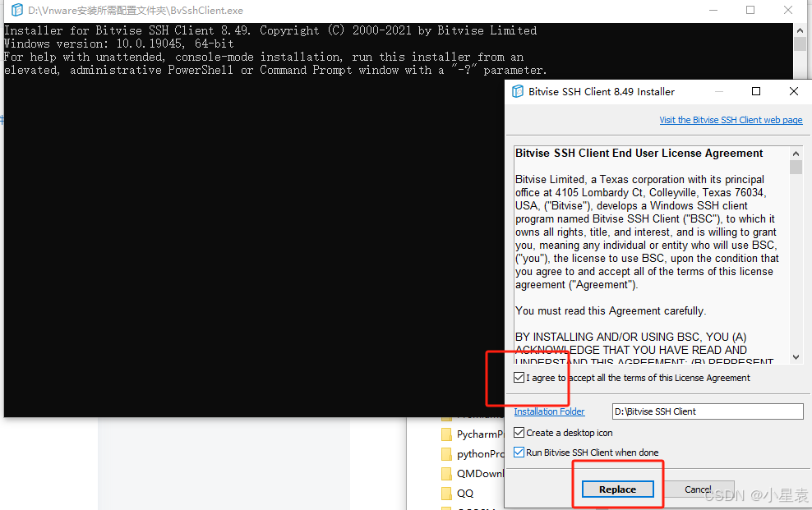The image size is (812, 510).
Task: Disable Run Bitvise SSH Client when done
Action: [x=519, y=452]
